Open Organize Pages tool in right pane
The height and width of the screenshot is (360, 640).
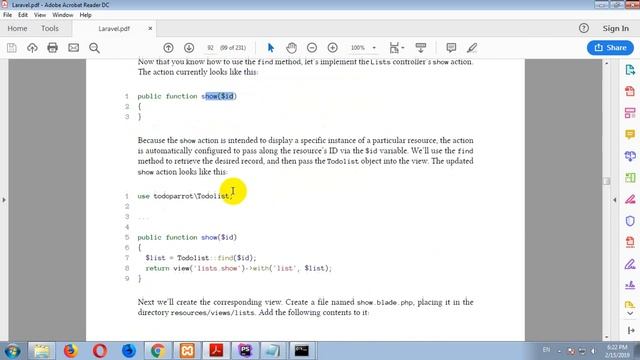pyautogui.click(x=630, y=178)
